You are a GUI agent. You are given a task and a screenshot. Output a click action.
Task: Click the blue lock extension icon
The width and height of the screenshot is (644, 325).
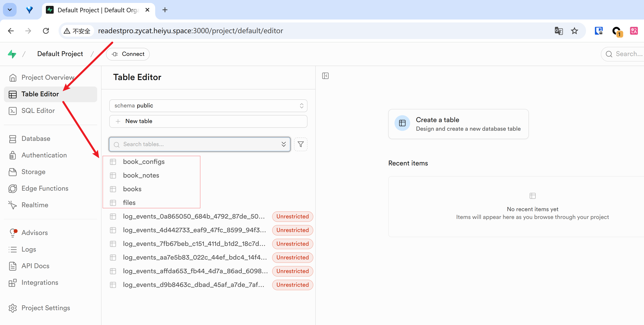[599, 31]
